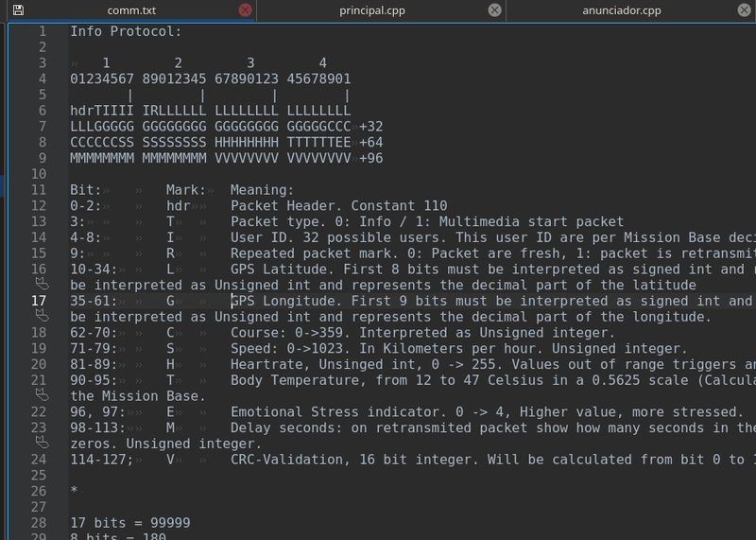
Task: Click line number 1 in the gutter
Action: pos(43,31)
